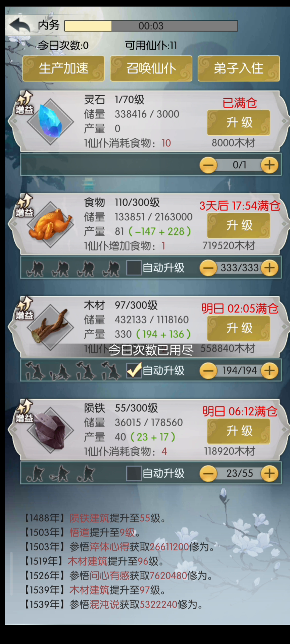Image resolution: width=290 pixels, height=644 pixels.
Task: Open 弟子入住 disciple check-in
Action: pyautogui.click(x=239, y=68)
